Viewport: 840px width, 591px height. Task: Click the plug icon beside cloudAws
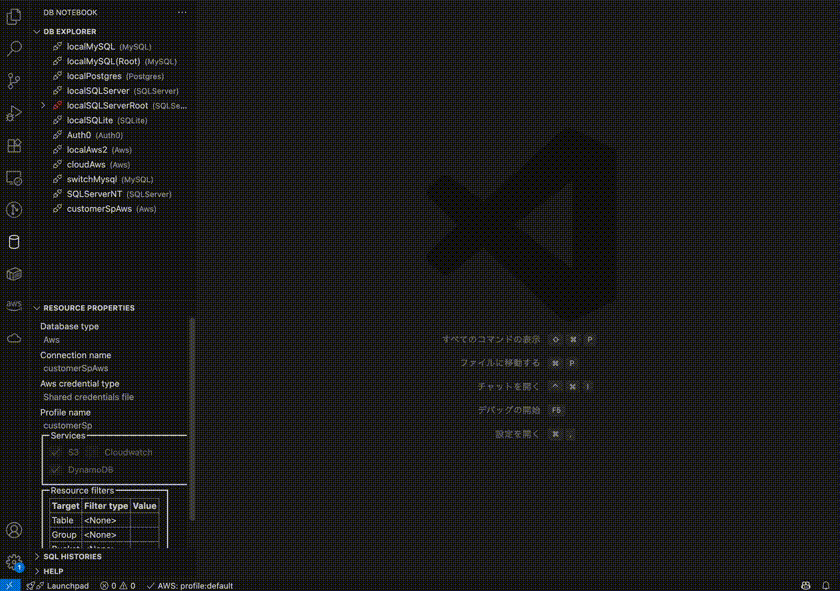(x=57, y=164)
